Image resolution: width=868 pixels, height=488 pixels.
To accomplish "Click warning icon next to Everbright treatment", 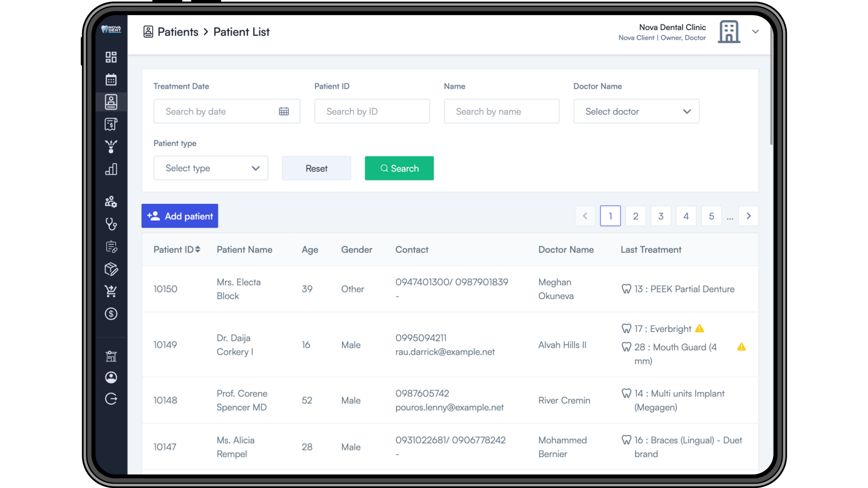I will (699, 328).
